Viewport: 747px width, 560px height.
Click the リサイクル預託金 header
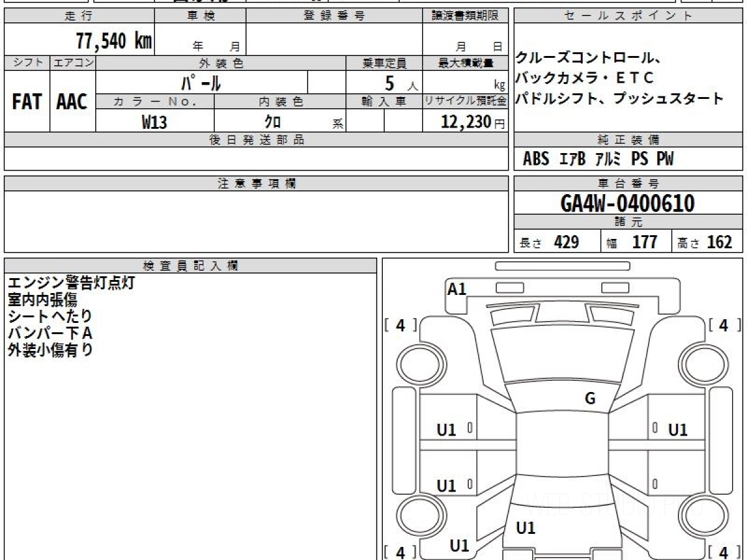466,101
